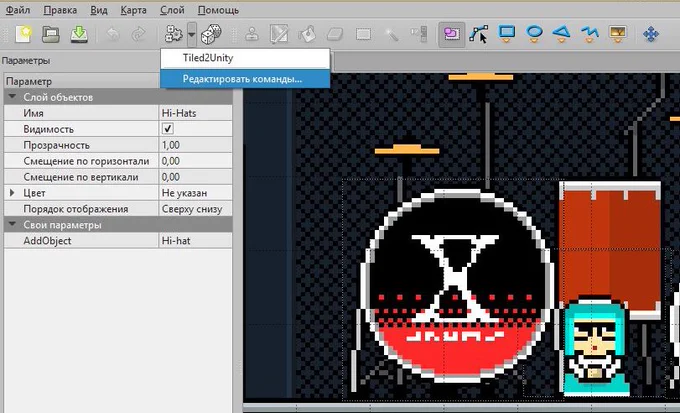Expand the Цвет property row
The width and height of the screenshot is (680, 413).
(12, 193)
